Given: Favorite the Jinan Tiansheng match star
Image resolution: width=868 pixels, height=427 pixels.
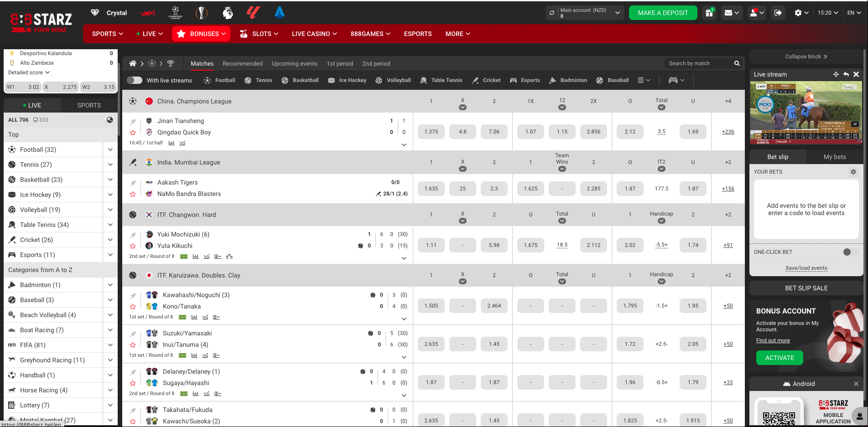Looking at the screenshot, I should pos(133,133).
